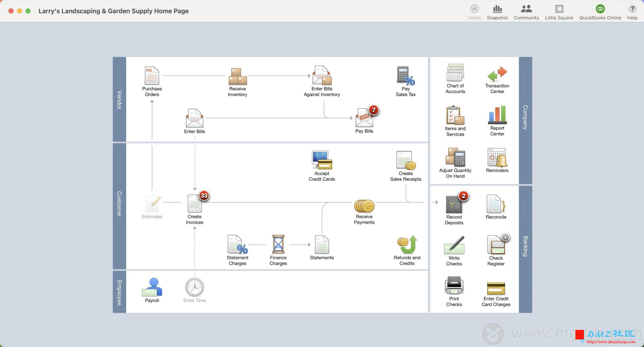Click the 2 badge on Record Deposits
Viewport: 644px width, 347px height.
[x=463, y=196]
